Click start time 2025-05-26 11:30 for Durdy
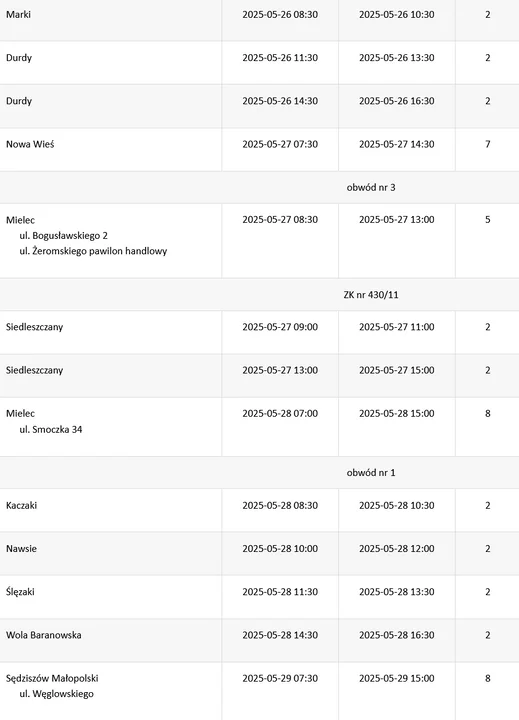 280,58
